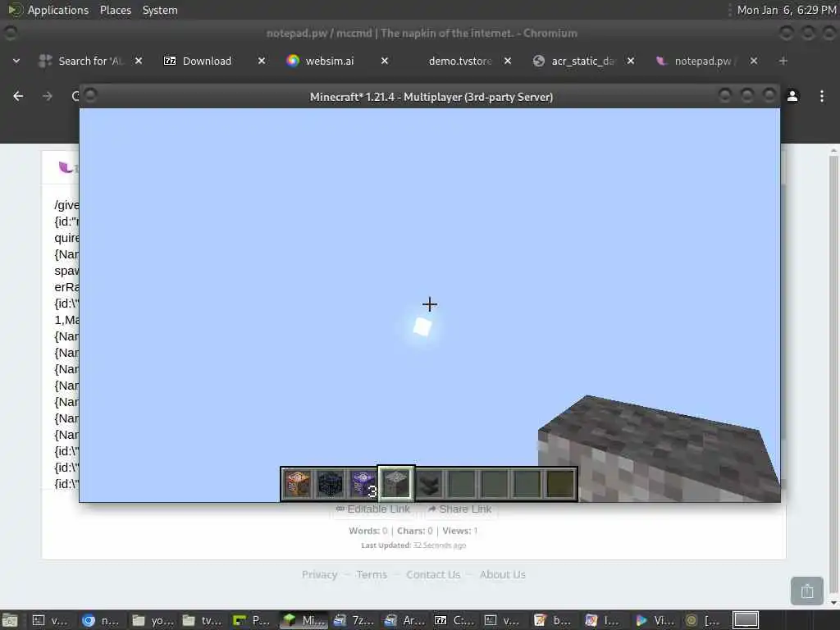The image size is (840, 630).
Task: Open the '7z...' taskbar entry
Action: click(353, 620)
